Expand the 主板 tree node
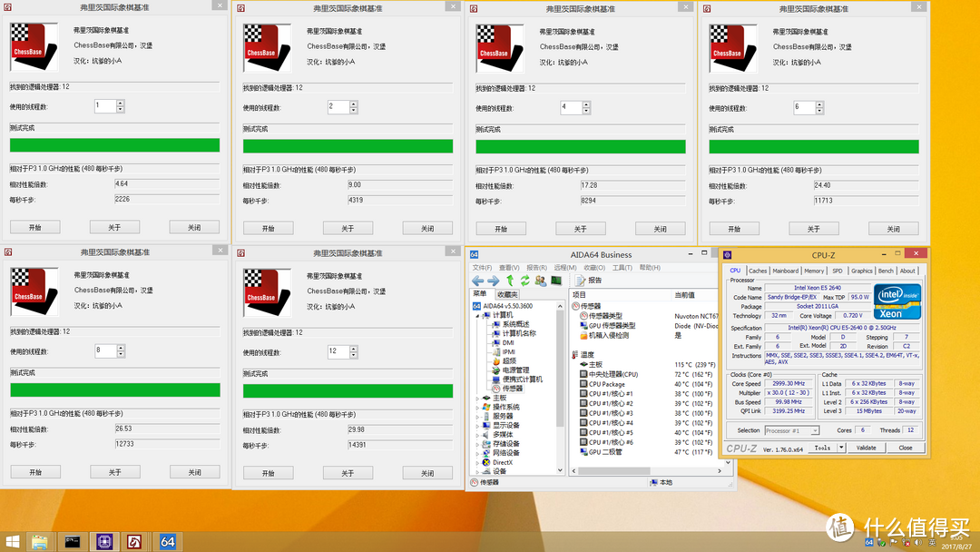Viewport: 980px width, 552px height. tap(477, 398)
